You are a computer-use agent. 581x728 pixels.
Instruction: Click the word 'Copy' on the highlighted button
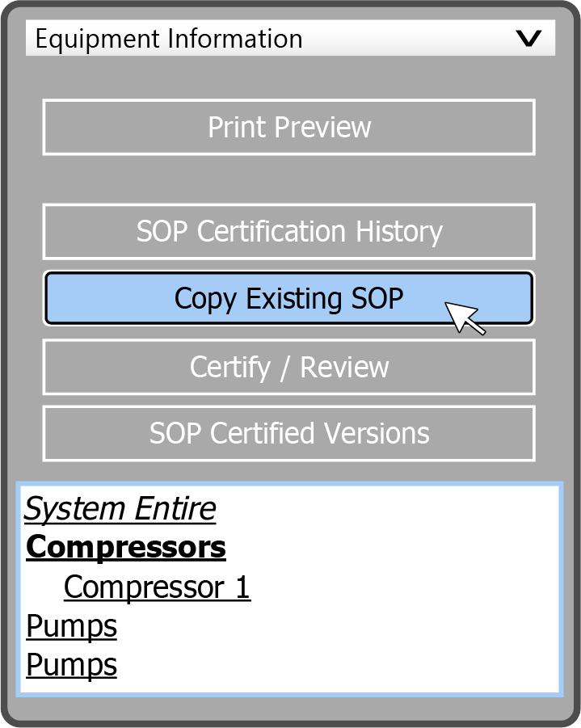[x=206, y=299]
